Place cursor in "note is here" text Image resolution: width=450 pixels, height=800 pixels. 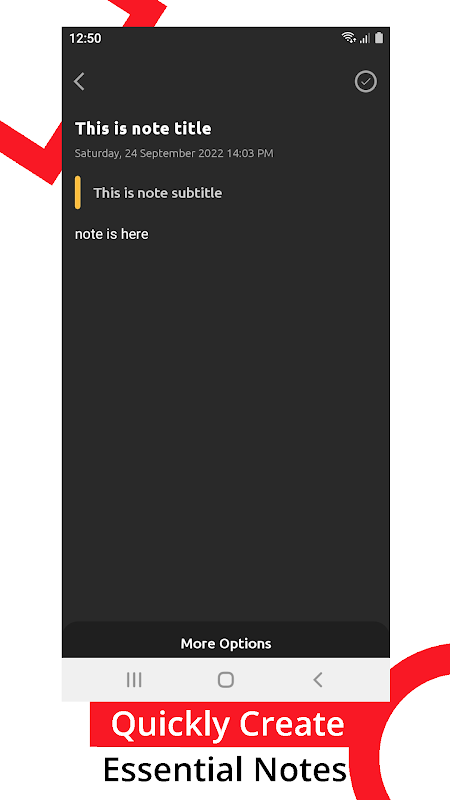[112, 234]
